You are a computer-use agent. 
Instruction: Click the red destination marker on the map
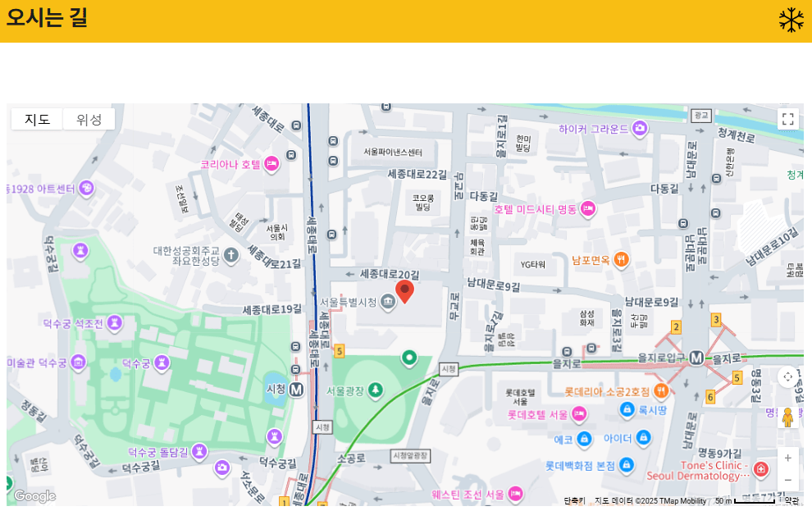(406, 291)
